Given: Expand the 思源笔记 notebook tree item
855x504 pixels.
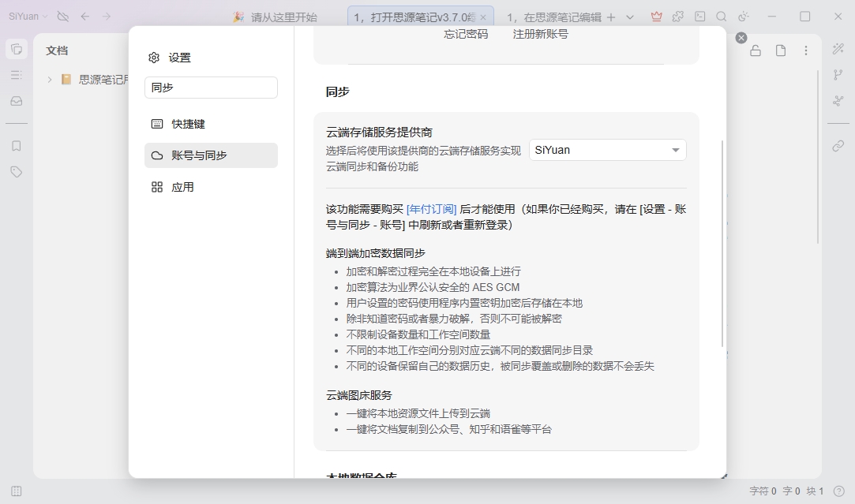Looking at the screenshot, I should point(50,80).
